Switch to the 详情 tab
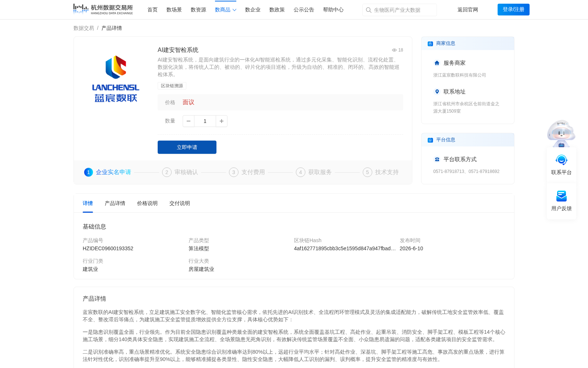Screen dimensions: 588x368 point(88,204)
